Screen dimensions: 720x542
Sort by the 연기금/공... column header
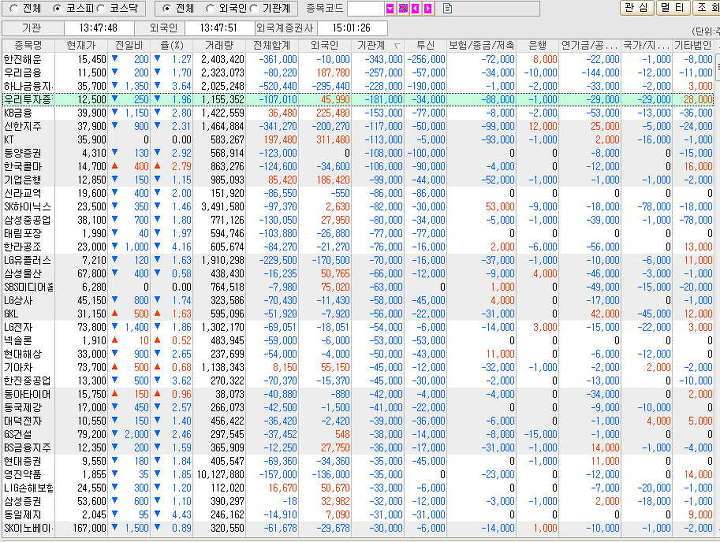590,45
